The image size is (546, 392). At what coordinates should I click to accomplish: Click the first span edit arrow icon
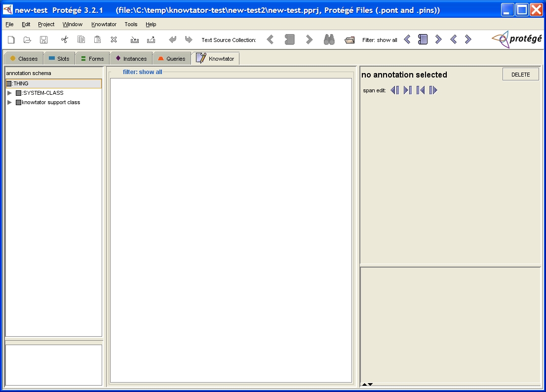395,90
